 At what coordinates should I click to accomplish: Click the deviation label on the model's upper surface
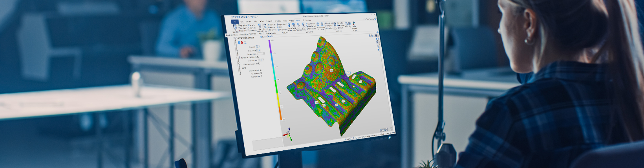coord(331,70)
